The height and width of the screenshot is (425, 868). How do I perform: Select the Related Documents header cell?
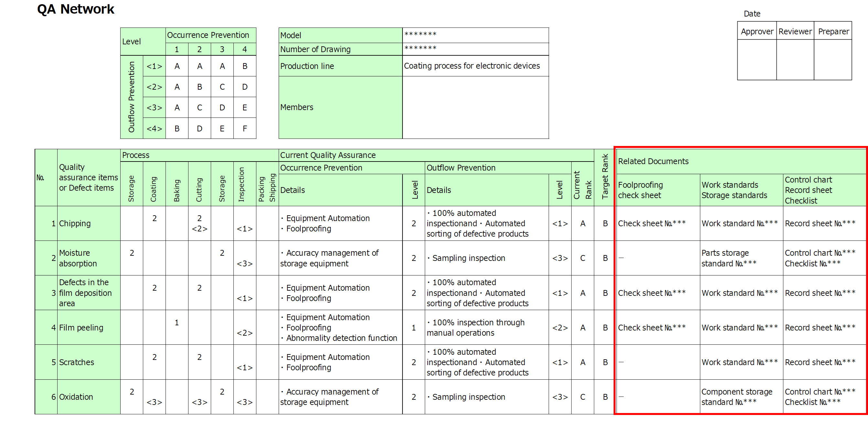[741, 161]
